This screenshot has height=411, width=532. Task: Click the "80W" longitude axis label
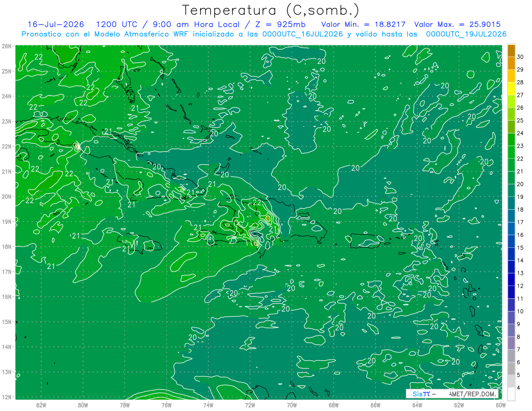tap(83, 405)
